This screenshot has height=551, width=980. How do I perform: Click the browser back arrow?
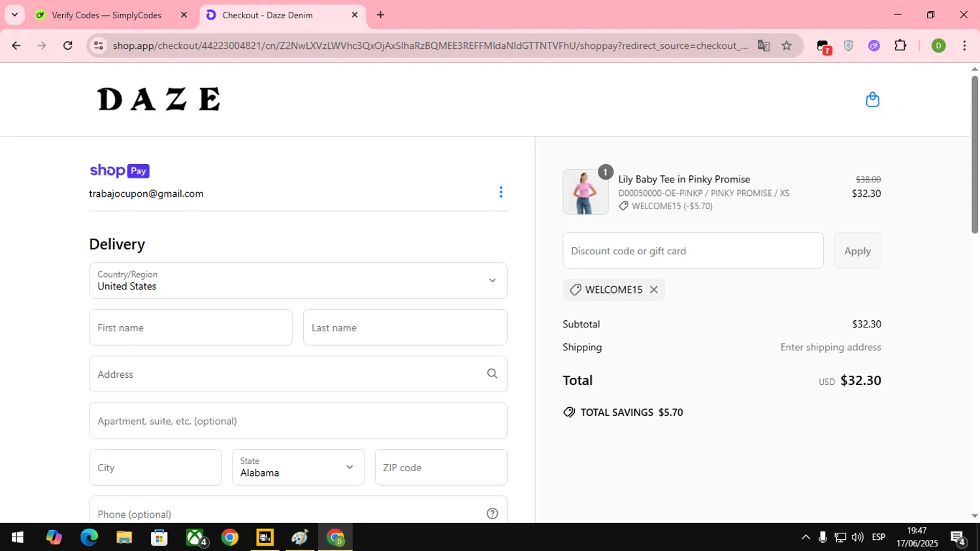click(x=16, y=46)
